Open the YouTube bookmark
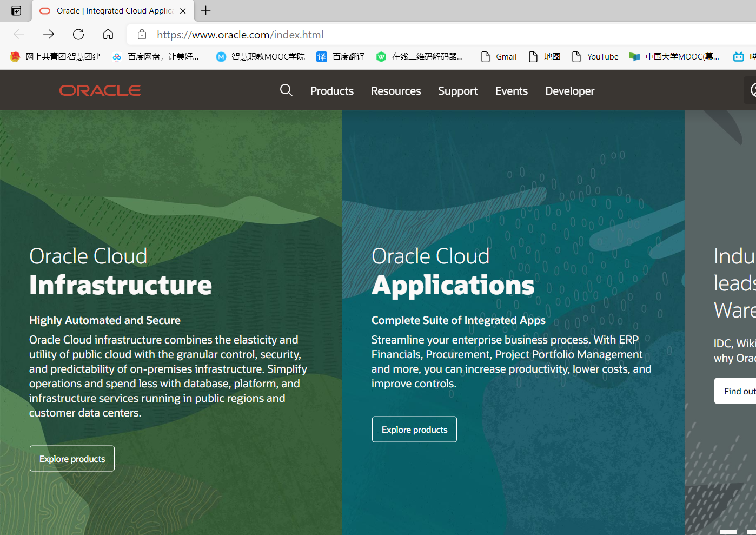756x535 pixels. tap(595, 57)
